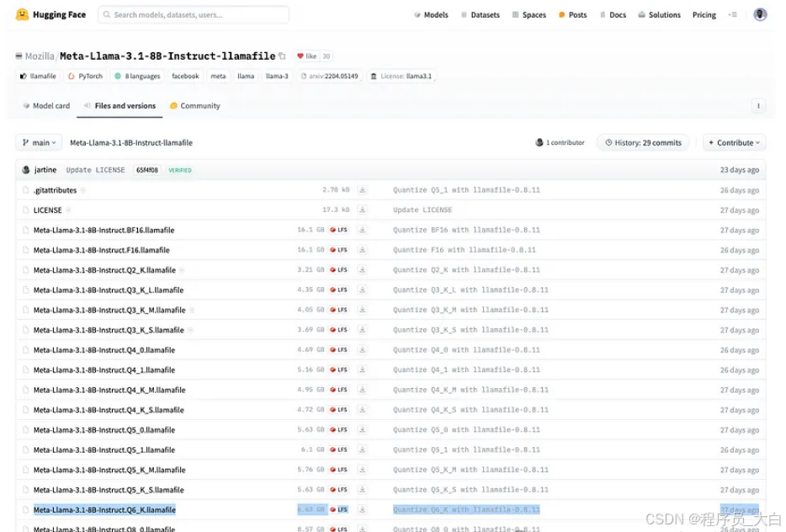Open the Update LICENSE commit in LICENSE row
Screen dimensions: 786x532
(x=422, y=210)
